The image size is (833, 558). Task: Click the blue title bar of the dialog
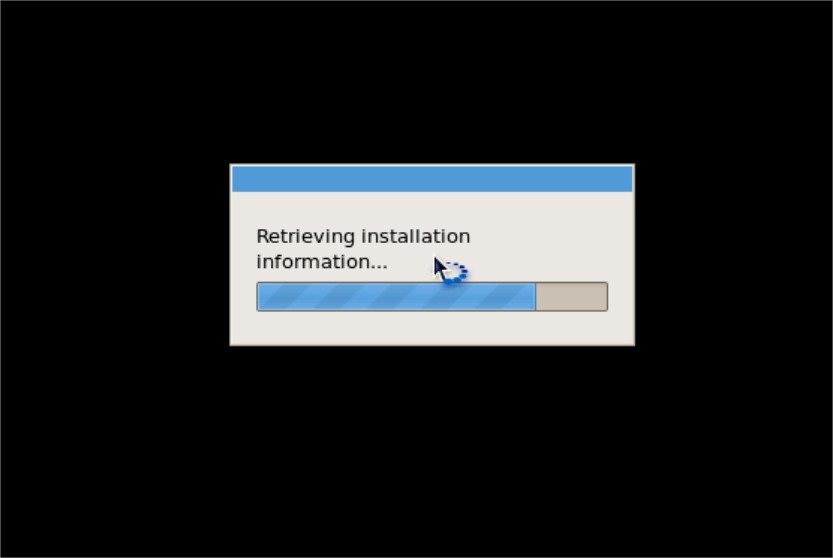(432, 179)
